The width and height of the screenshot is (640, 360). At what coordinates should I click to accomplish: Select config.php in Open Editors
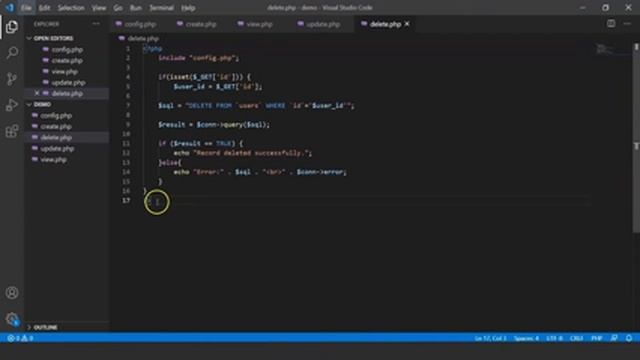tap(67, 49)
